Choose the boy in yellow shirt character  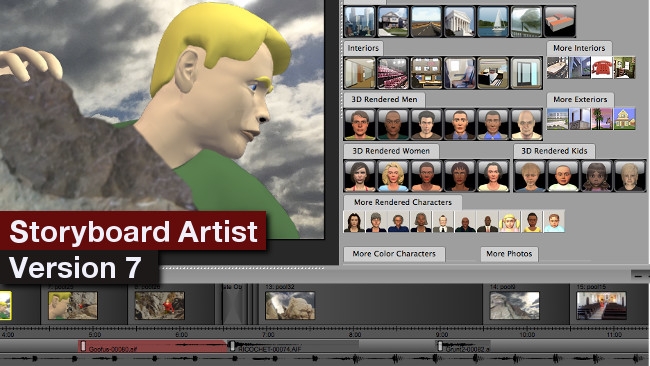532,221
